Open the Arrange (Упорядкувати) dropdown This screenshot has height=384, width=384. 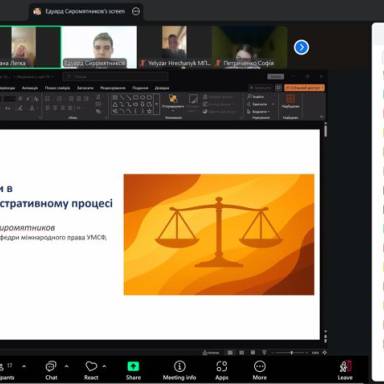[x=173, y=102]
